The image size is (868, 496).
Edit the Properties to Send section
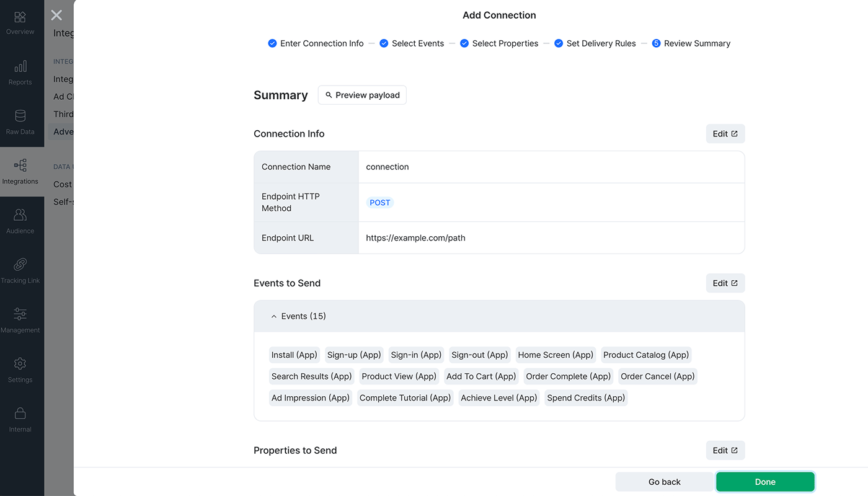click(725, 451)
